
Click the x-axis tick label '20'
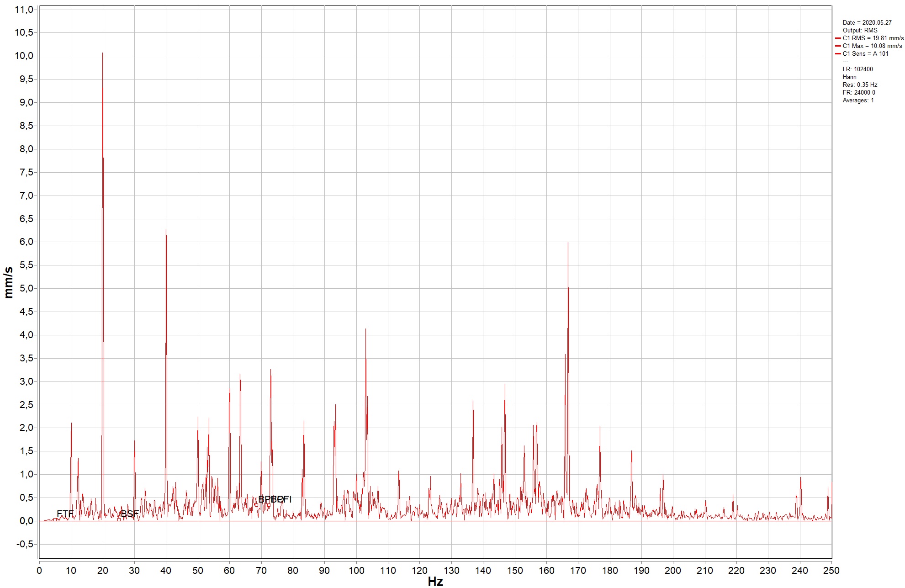click(103, 570)
